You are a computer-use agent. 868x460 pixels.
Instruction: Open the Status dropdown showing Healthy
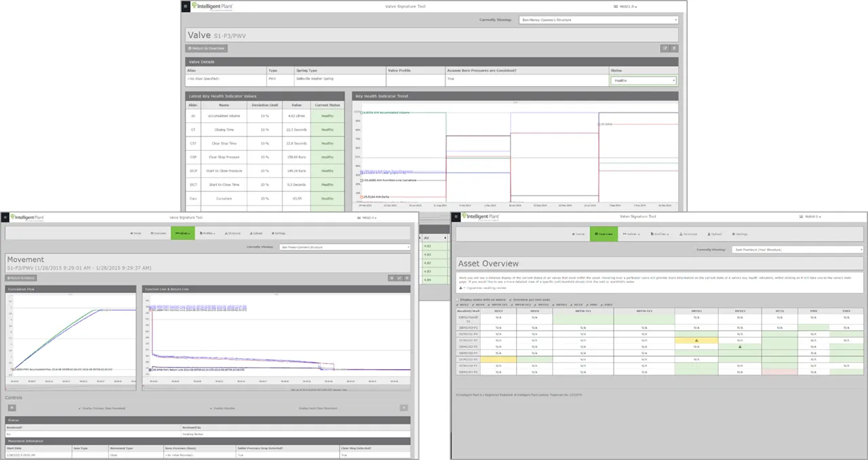point(643,80)
